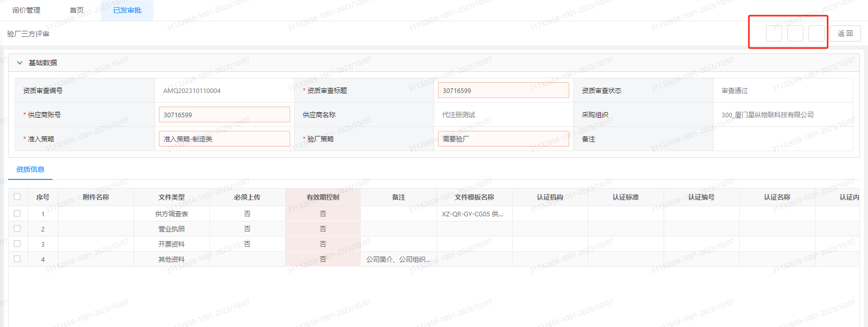Click the 文件类型 column header

coord(172,197)
